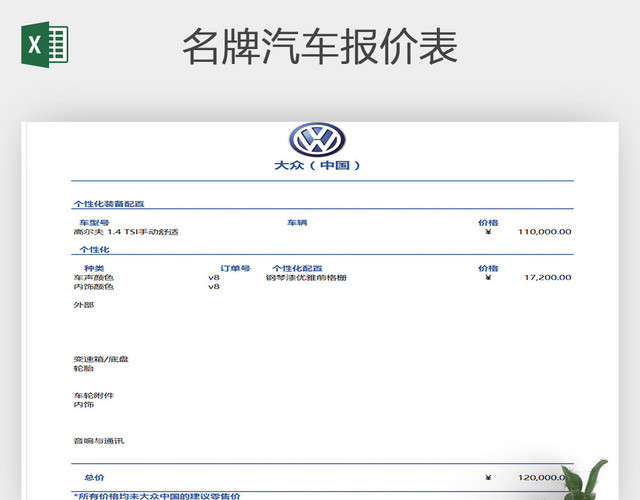Select the 车辆 column label
The image size is (640, 500).
pos(297,222)
